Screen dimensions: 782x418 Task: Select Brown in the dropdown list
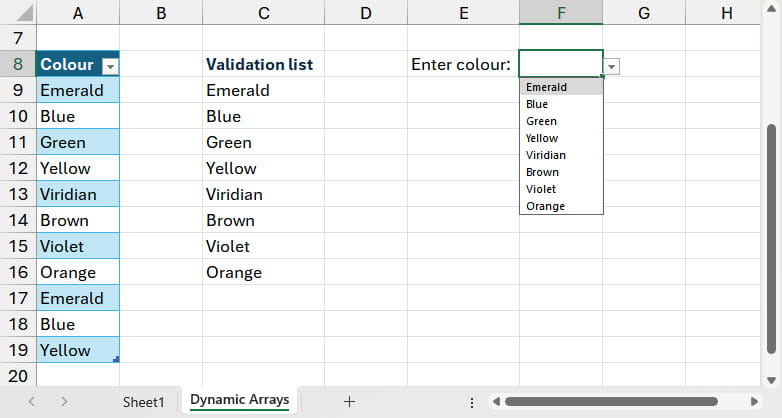tap(542, 172)
